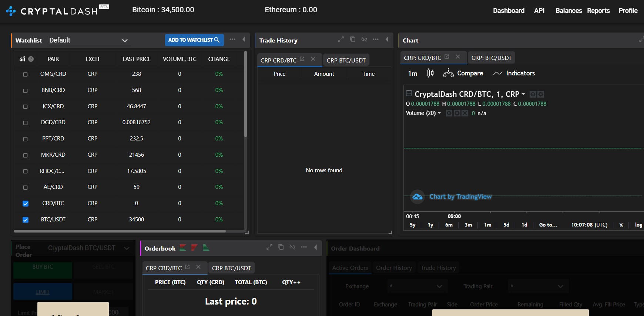Screen dimensions: 644x316
Task: Show only sell orders in Orderbook
Action: [194, 248]
